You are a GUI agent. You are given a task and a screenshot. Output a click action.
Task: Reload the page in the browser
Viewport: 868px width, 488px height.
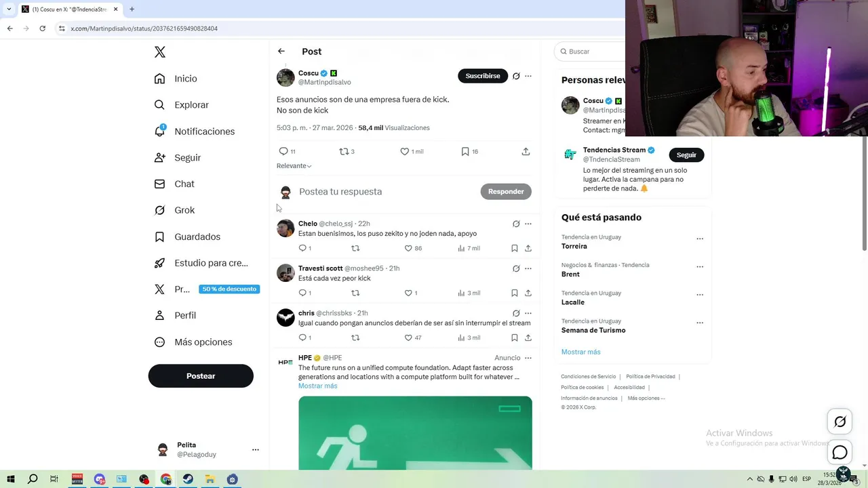click(42, 28)
